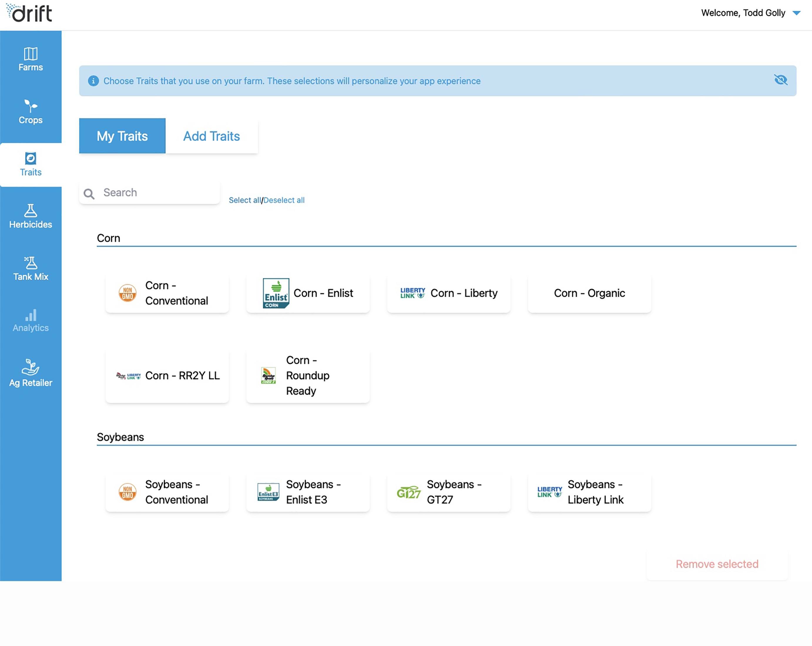Open the Farms sidebar section
The width and height of the screenshot is (812, 646).
pyautogui.click(x=31, y=59)
